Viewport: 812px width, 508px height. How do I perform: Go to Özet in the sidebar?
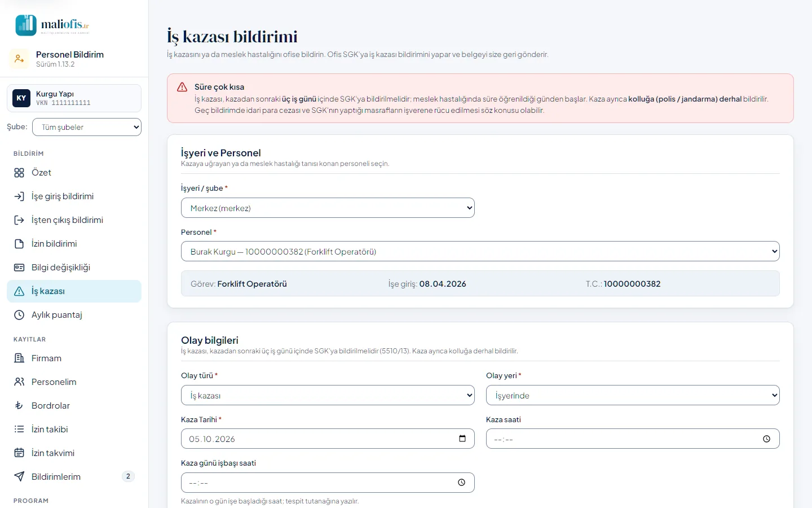74,173
